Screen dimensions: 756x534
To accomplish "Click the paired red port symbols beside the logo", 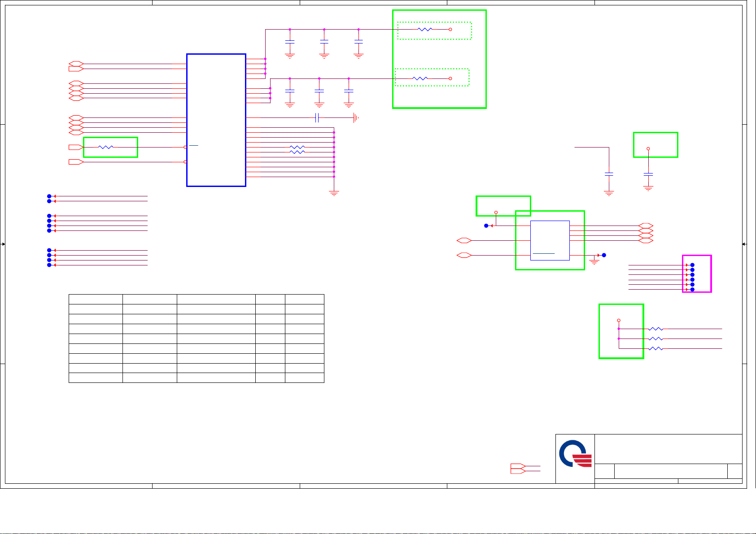I will (518, 469).
